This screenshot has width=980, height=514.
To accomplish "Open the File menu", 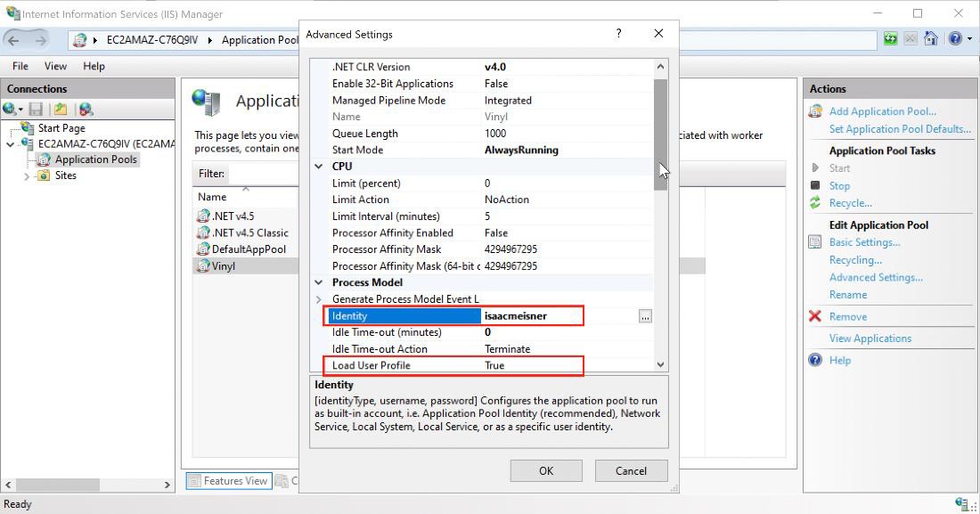I will click(x=20, y=66).
